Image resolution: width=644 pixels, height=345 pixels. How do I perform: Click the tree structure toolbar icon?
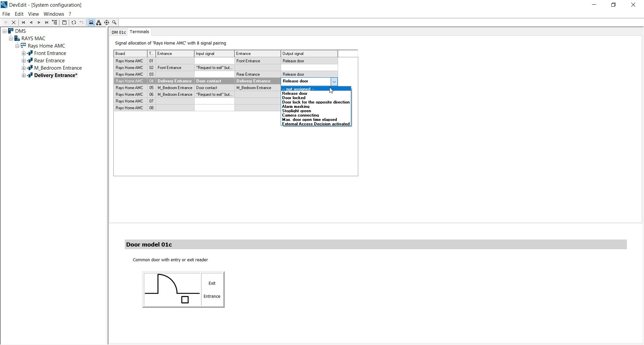tap(54, 22)
